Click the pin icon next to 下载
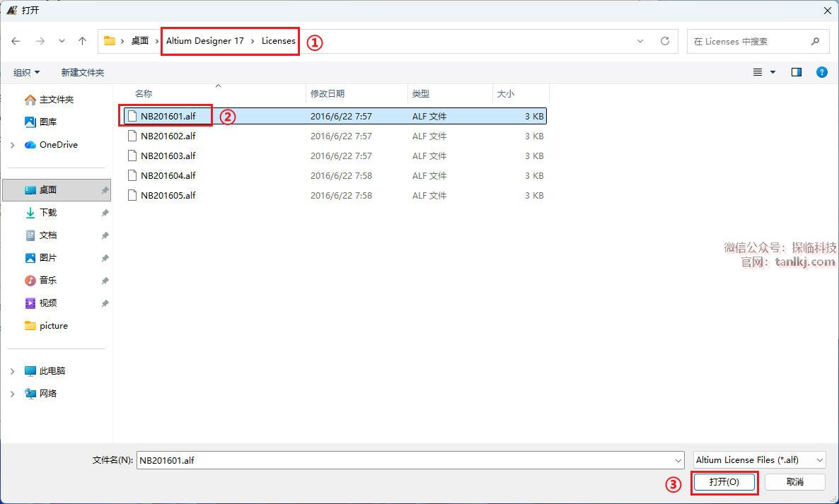The width and height of the screenshot is (839, 504). [105, 213]
